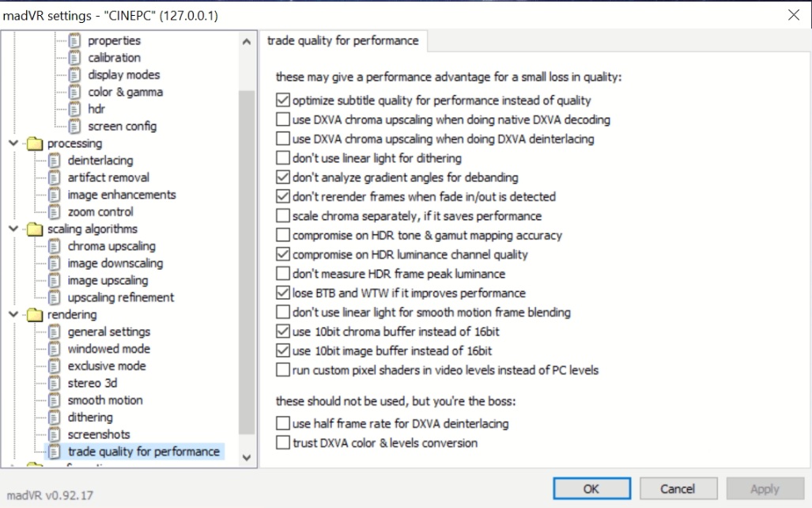Open the hdr settings page icon

coord(74,109)
